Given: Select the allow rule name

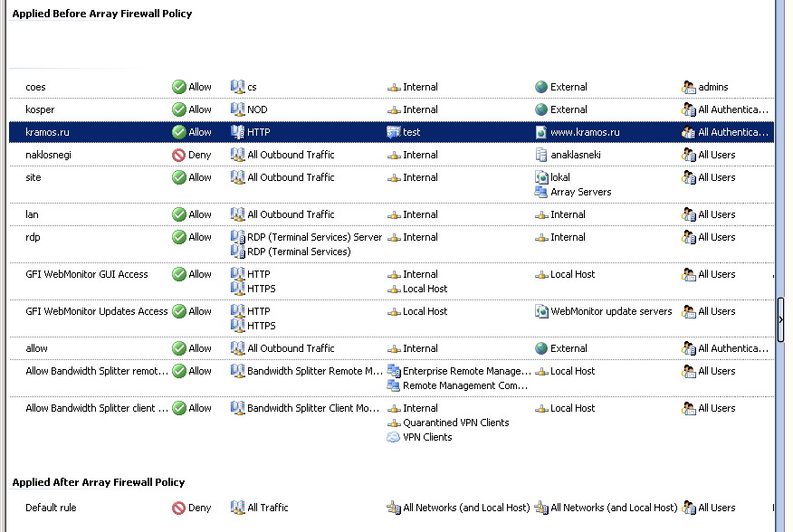Looking at the screenshot, I should pos(36,348).
